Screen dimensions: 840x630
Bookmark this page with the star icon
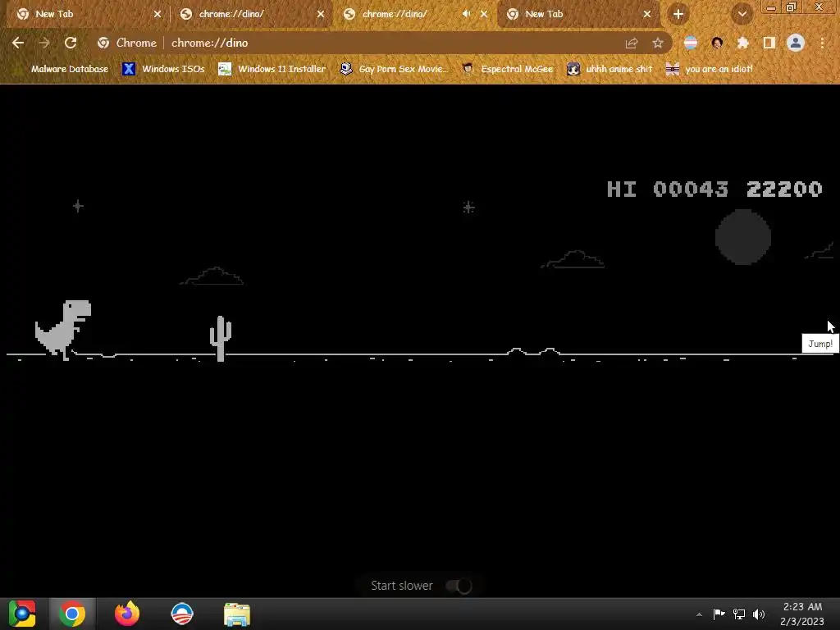pyautogui.click(x=658, y=43)
